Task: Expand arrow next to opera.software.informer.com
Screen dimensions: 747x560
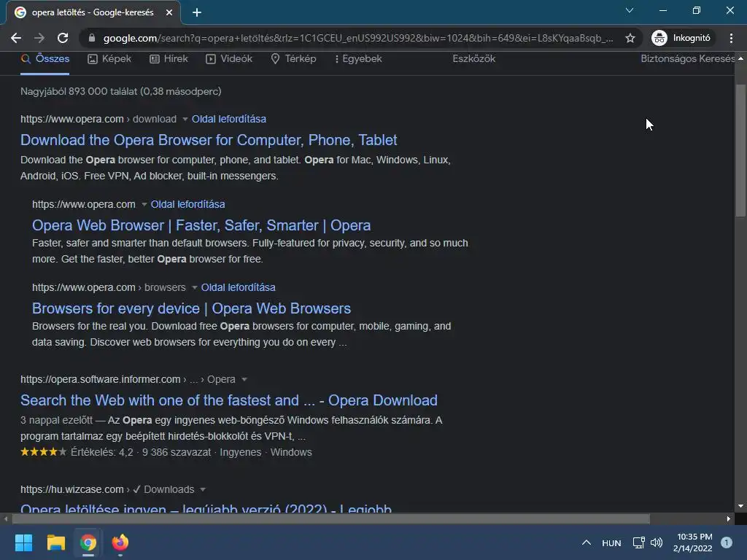Action: point(244,379)
